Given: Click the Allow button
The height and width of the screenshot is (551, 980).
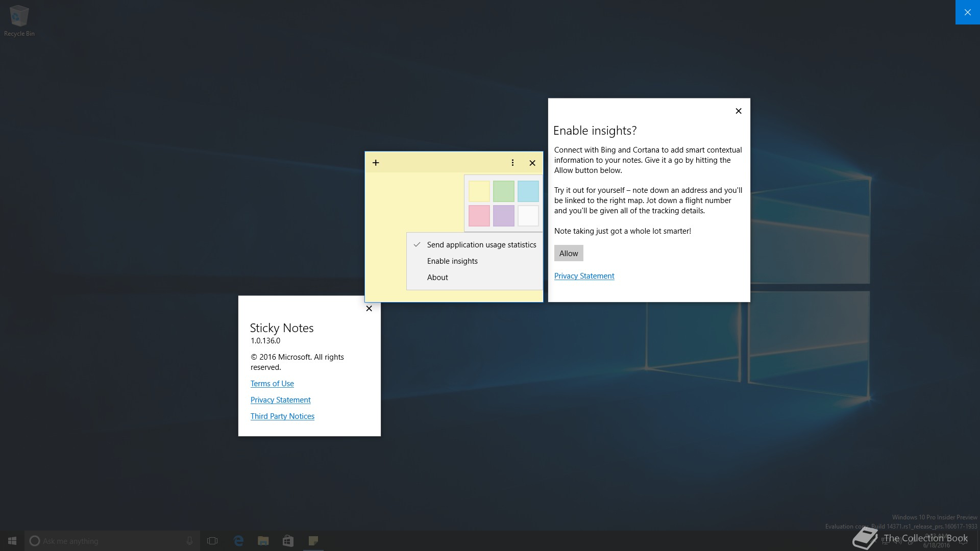Looking at the screenshot, I should (569, 254).
